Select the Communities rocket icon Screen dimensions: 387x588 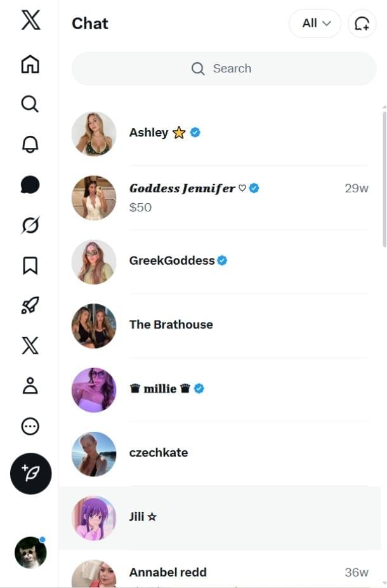(30, 305)
